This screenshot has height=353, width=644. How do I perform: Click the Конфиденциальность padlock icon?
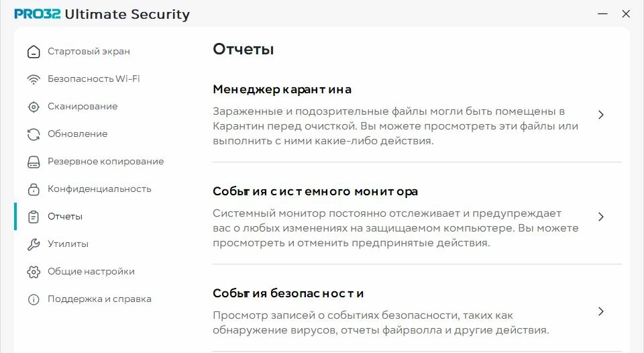click(x=34, y=189)
